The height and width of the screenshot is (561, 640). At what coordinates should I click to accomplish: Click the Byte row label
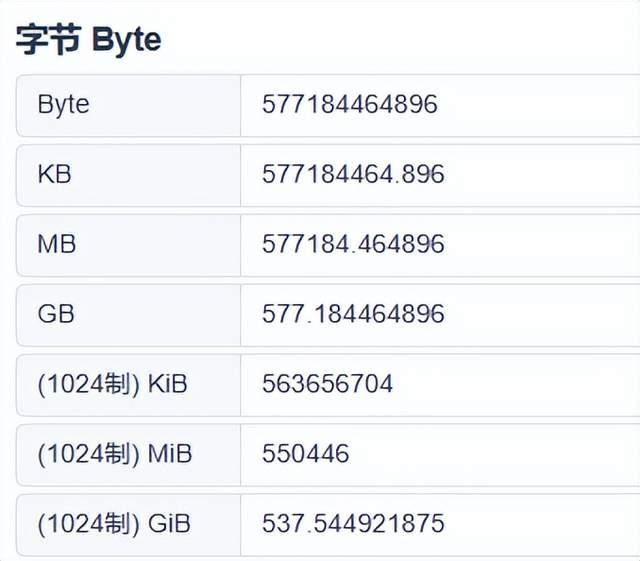tap(63, 104)
